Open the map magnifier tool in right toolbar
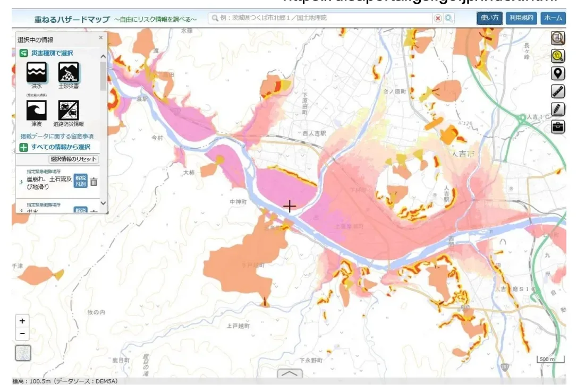Screen dimensions: 577x392 558,38
